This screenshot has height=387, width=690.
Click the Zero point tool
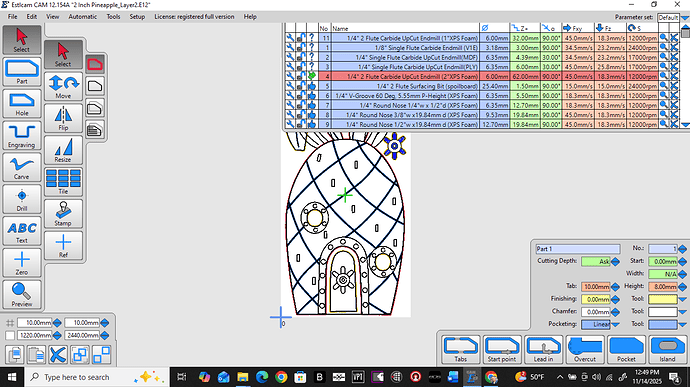click(22, 263)
